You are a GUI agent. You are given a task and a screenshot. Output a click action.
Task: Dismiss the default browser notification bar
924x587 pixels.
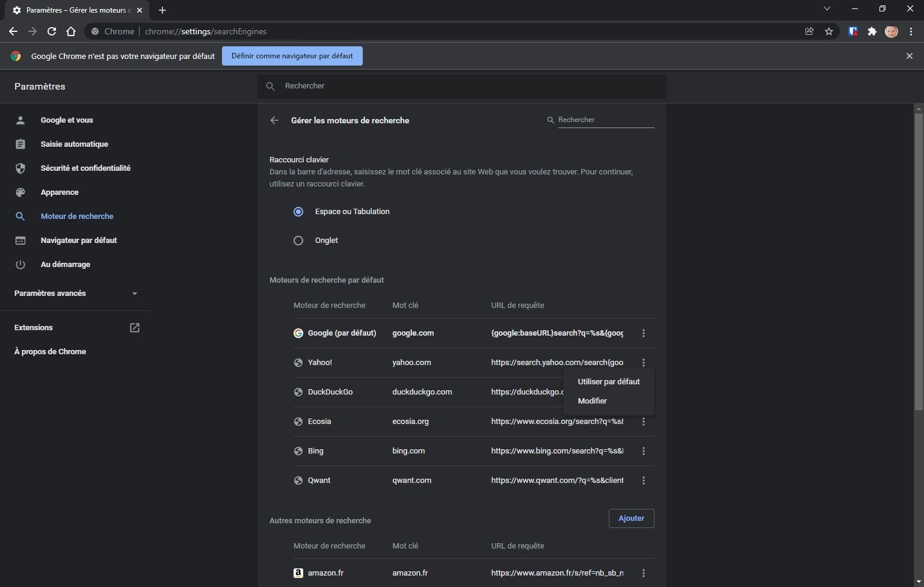click(910, 56)
